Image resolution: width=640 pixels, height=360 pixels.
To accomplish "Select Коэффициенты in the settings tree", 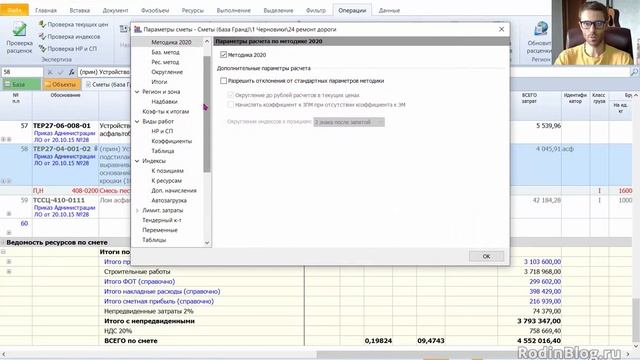I will (x=171, y=141).
